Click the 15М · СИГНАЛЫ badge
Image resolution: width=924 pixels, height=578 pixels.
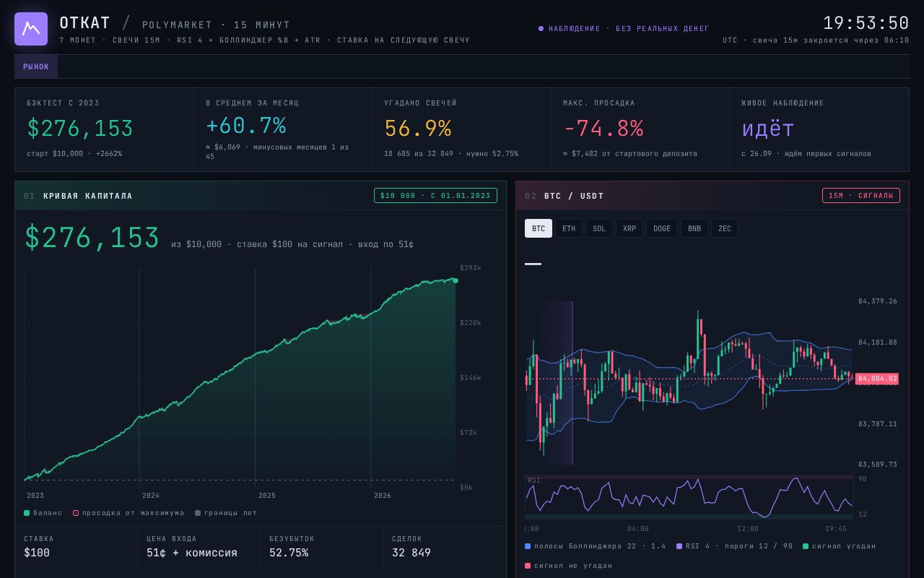(x=861, y=196)
